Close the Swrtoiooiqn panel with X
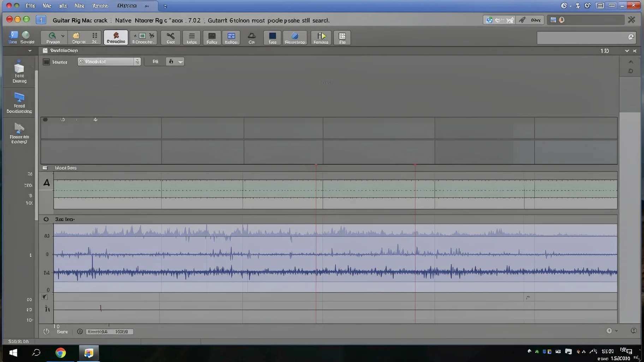Screen dimensions: 644x362 click(x=635, y=51)
